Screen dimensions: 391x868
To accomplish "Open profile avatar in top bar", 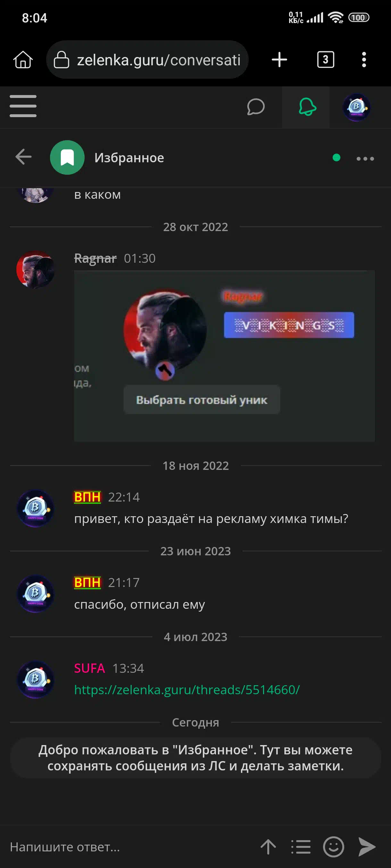I will 357,107.
